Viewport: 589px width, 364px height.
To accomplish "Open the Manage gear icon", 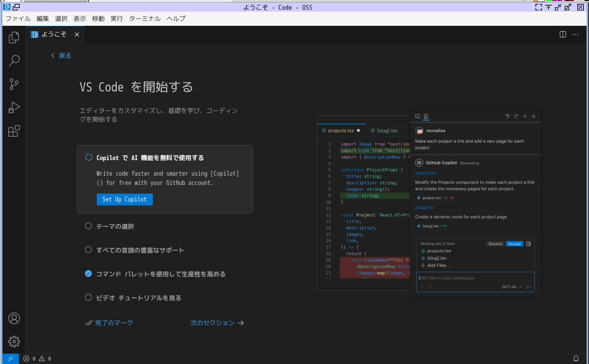I will [x=14, y=341].
